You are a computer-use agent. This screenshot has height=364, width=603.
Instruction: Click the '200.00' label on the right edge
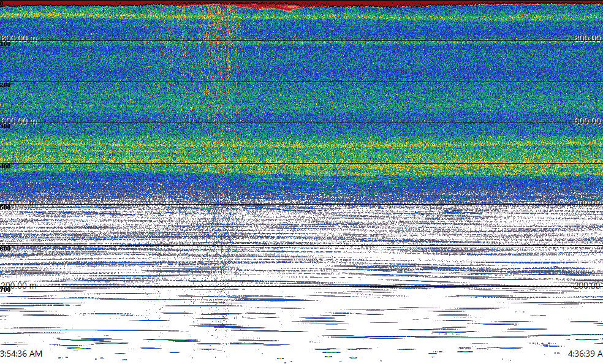tap(588, 286)
